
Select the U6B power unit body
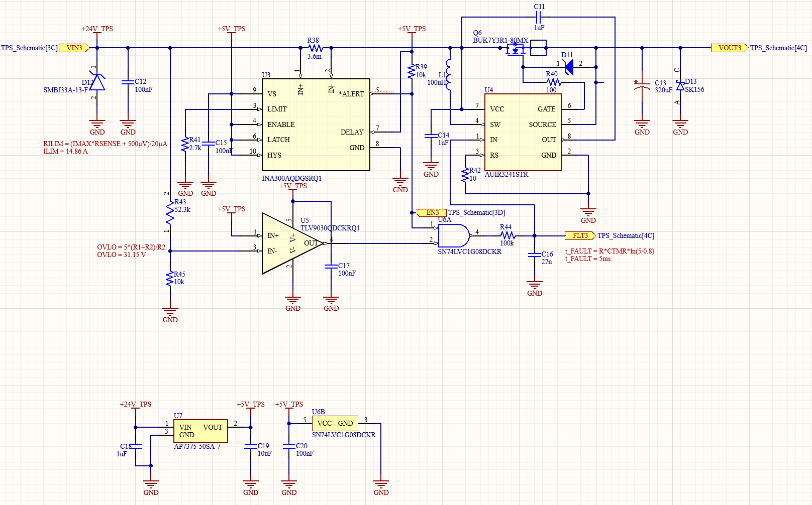(335, 423)
